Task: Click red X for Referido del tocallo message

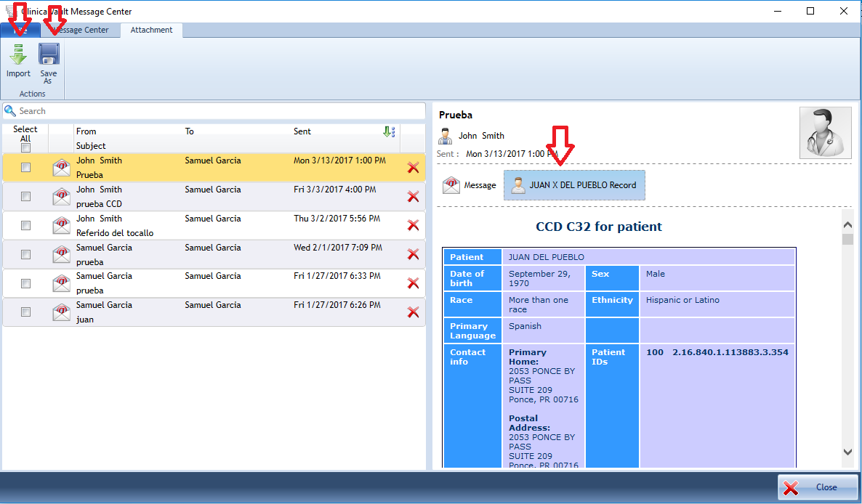Action: [x=413, y=225]
